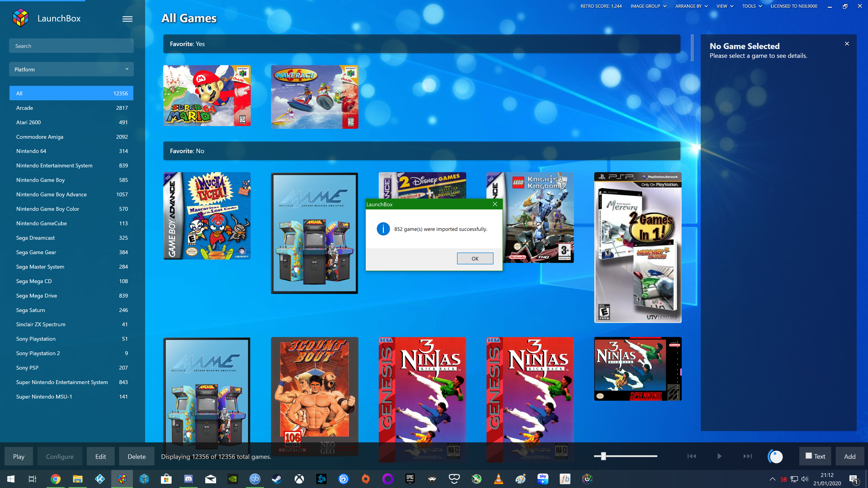Open Discord from the taskbar
The image size is (868, 488).
coord(188,479)
